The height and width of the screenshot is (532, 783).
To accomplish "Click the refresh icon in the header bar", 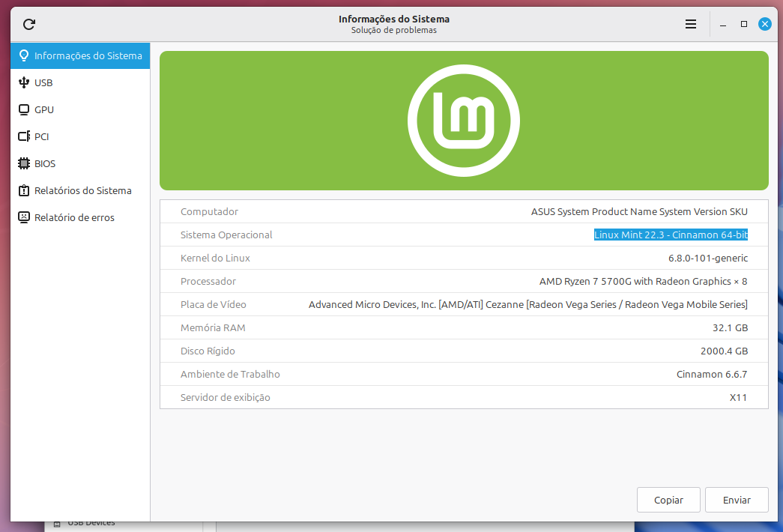I will [x=29, y=24].
